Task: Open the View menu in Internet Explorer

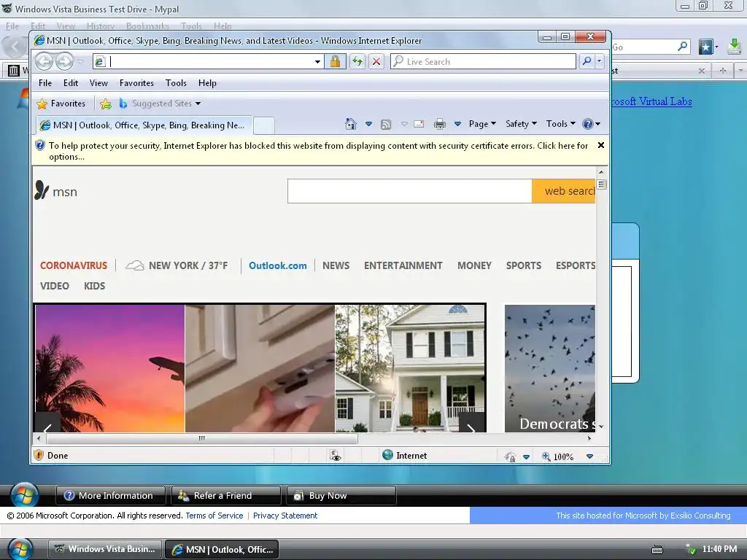Action: point(98,83)
